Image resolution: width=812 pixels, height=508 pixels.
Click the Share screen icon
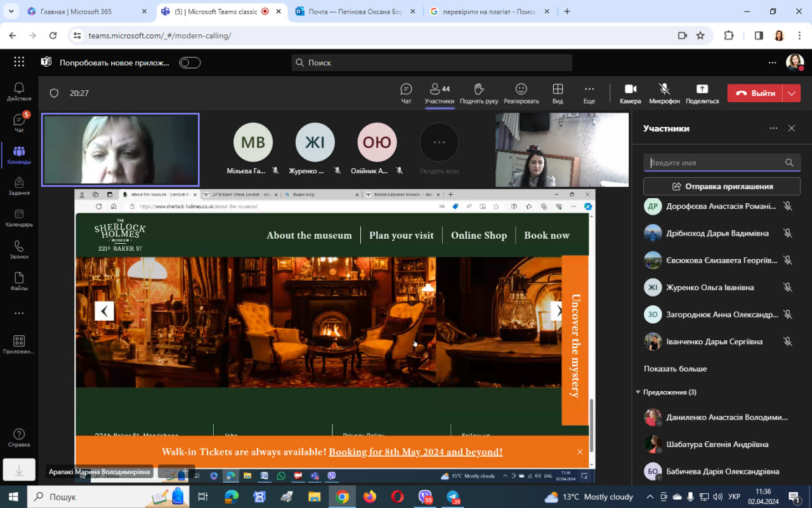coord(702,90)
